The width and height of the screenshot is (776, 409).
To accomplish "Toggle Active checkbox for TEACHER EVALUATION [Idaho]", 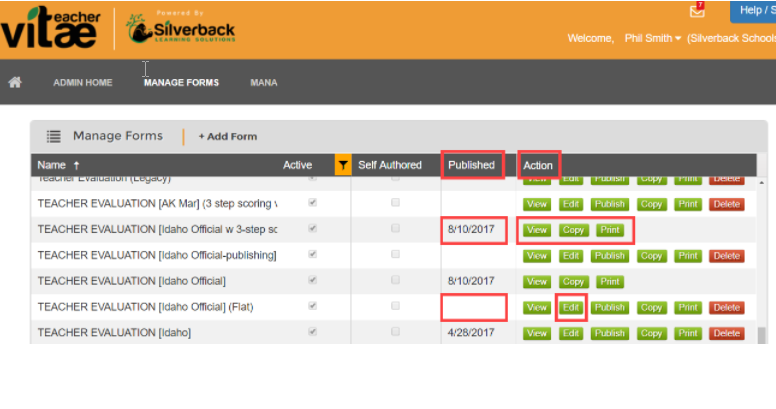I will pyautogui.click(x=316, y=332).
